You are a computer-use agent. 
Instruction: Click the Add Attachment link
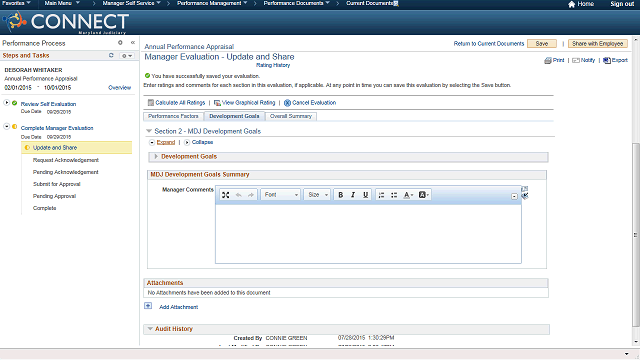coord(178,307)
